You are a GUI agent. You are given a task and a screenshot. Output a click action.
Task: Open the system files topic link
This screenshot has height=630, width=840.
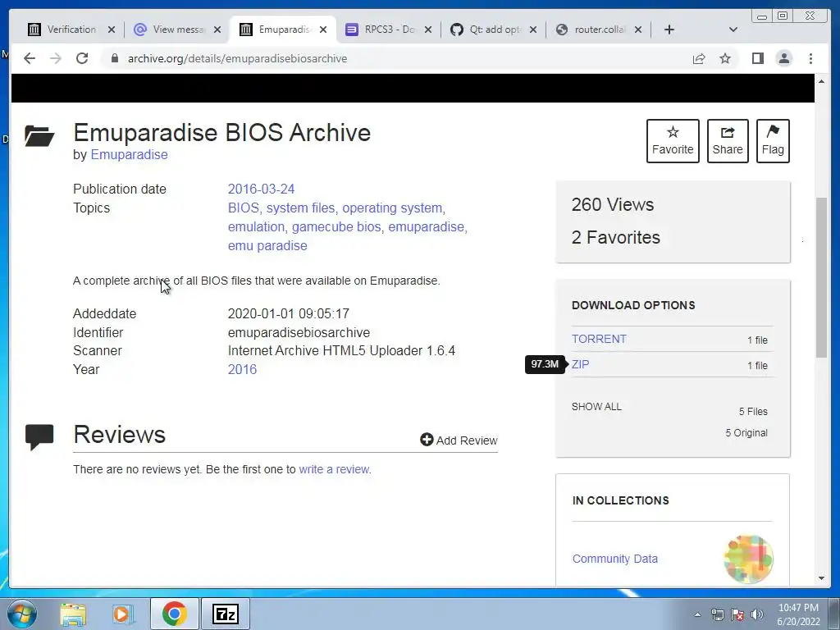click(x=300, y=208)
